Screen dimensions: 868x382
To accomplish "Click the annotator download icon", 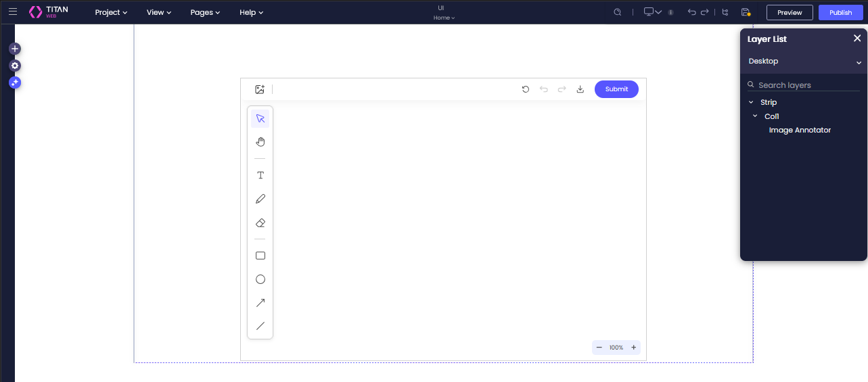I will (x=580, y=89).
